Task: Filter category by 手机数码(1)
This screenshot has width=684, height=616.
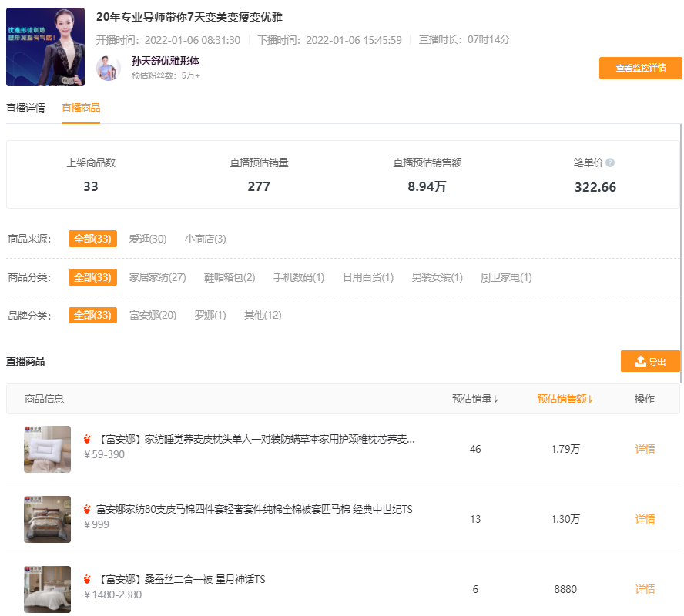Action: (x=299, y=277)
